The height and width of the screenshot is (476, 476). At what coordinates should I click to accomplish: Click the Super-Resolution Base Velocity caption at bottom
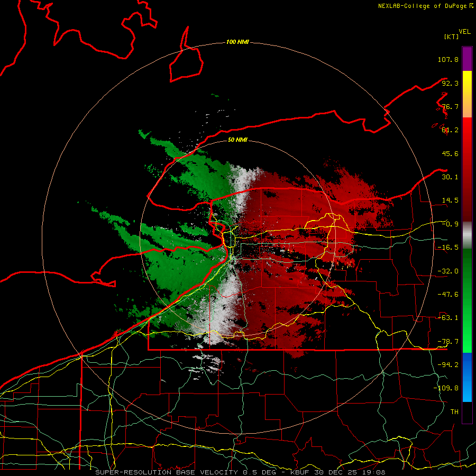coord(240,472)
